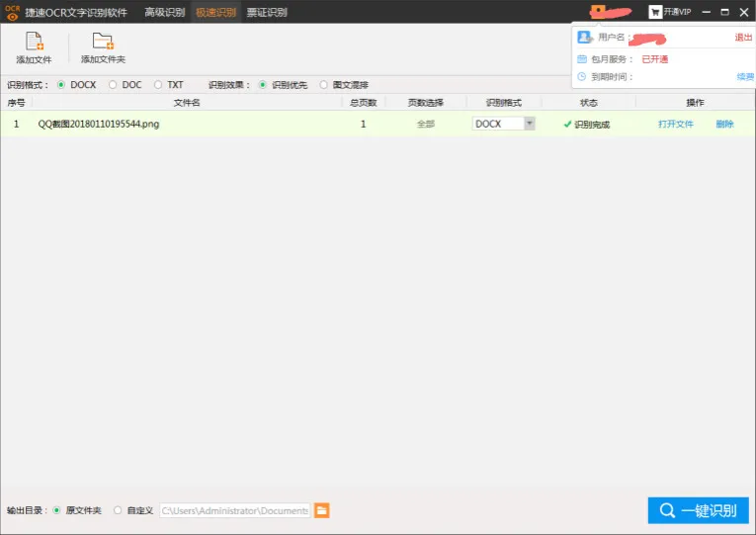Viewport: 756px width, 535px height.
Task: Click the 操作 column header
Action: pyautogui.click(x=696, y=103)
